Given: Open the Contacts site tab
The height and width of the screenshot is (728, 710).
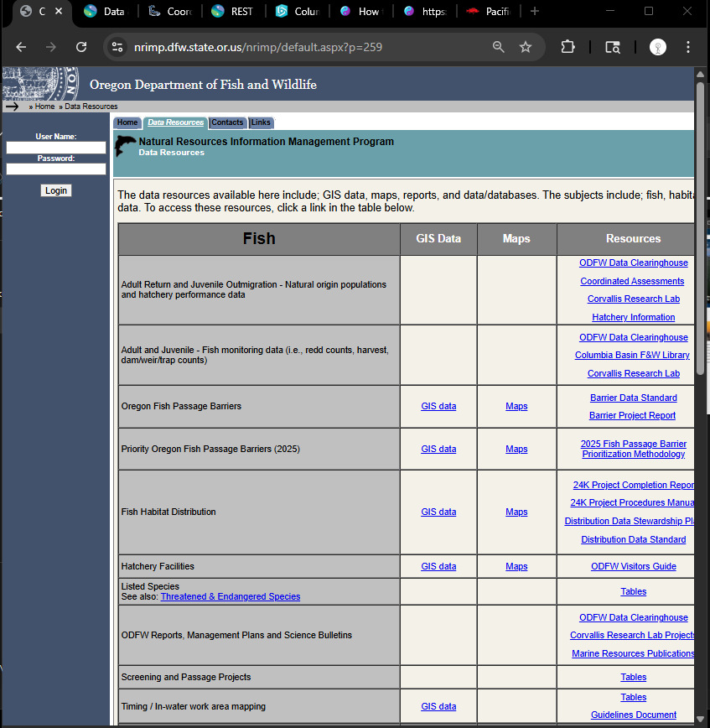Looking at the screenshot, I should (x=227, y=122).
